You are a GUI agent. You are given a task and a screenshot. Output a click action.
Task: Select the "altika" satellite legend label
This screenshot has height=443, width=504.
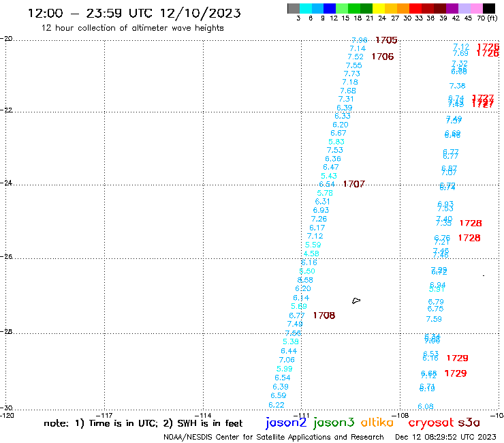click(377, 422)
